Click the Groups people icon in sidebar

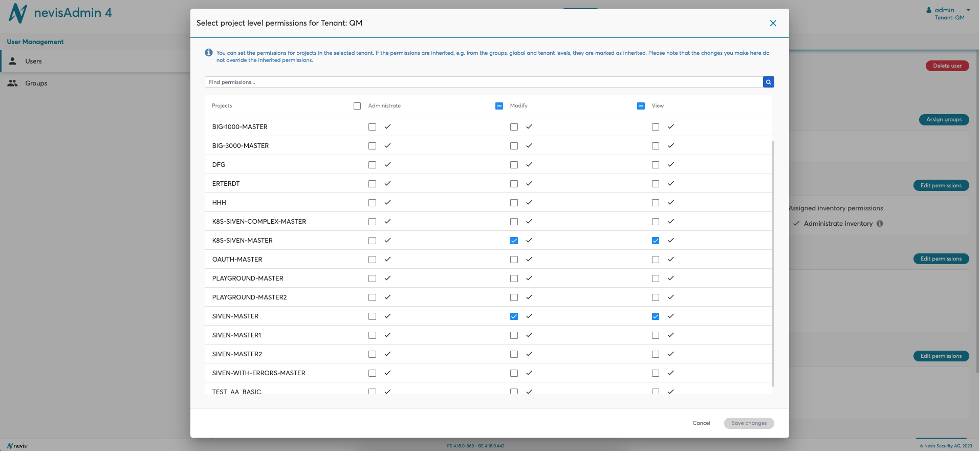pos(13,83)
